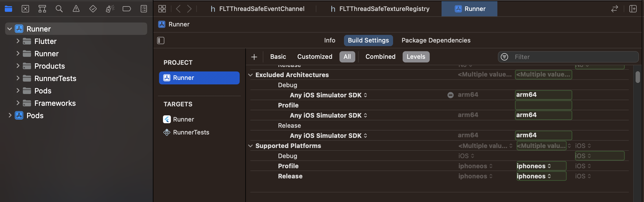Image resolution: width=644 pixels, height=202 pixels.
Task: Open the Package Dependencies tab
Action: [436, 41]
